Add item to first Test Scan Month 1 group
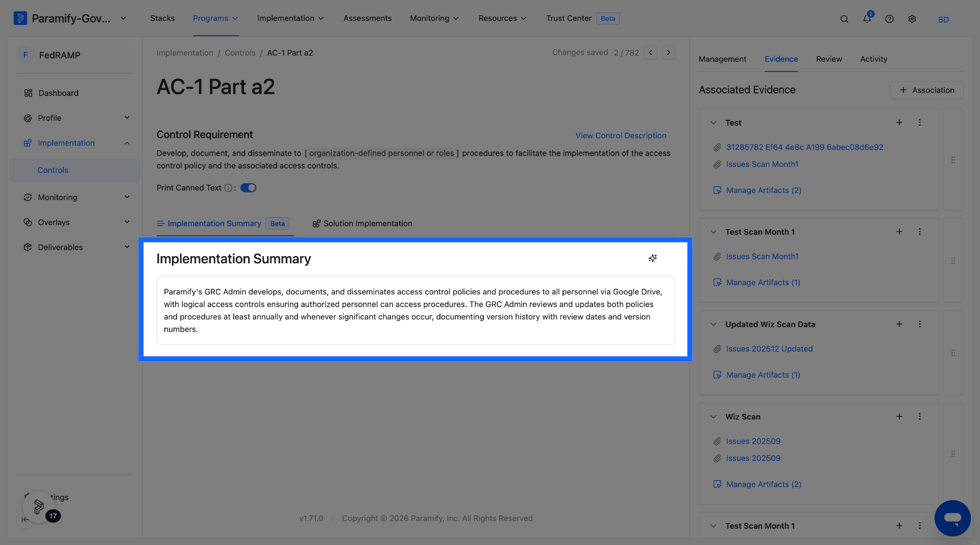Viewport: 980px width, 545px height. pos(899,232)
